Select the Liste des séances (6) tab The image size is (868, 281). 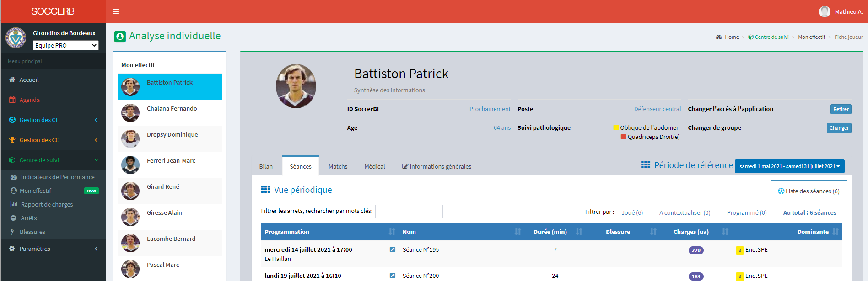click(809, 191)
